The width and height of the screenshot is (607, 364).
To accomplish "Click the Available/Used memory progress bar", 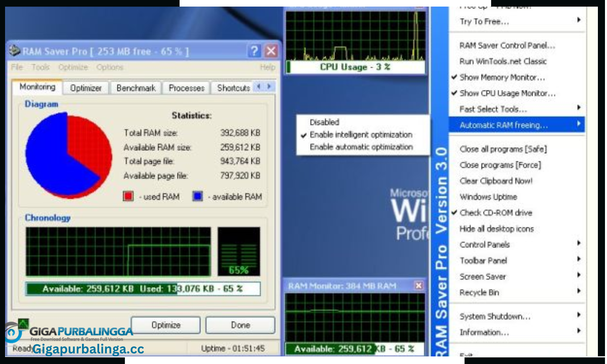I will pos(143,289).
